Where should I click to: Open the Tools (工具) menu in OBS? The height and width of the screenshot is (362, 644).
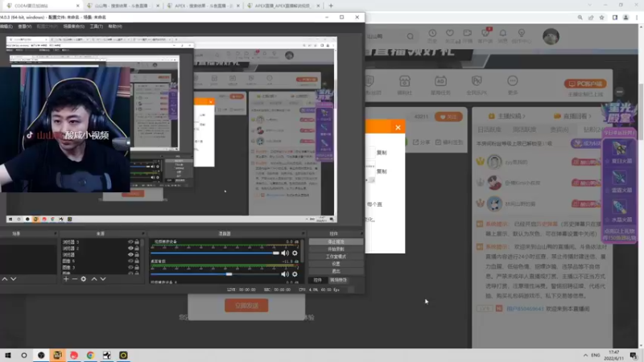pos(97,27)
